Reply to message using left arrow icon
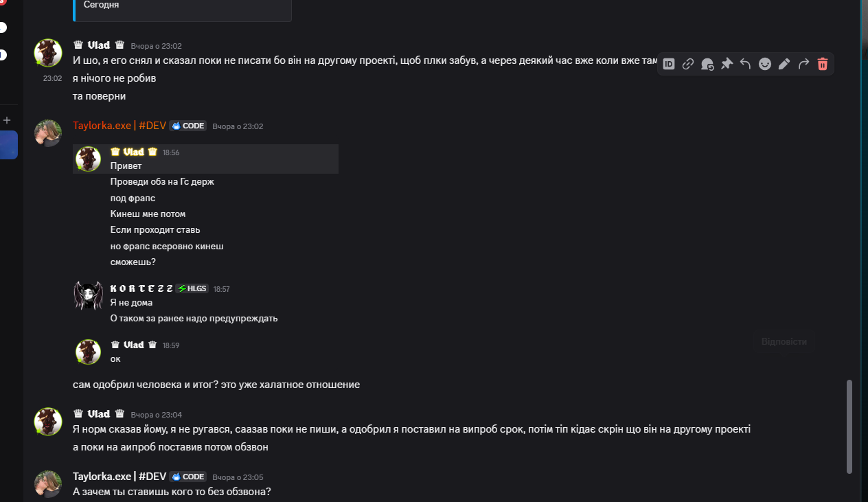Image resolution: width=868 pixels, height=502 pixels. pos(746,64)
